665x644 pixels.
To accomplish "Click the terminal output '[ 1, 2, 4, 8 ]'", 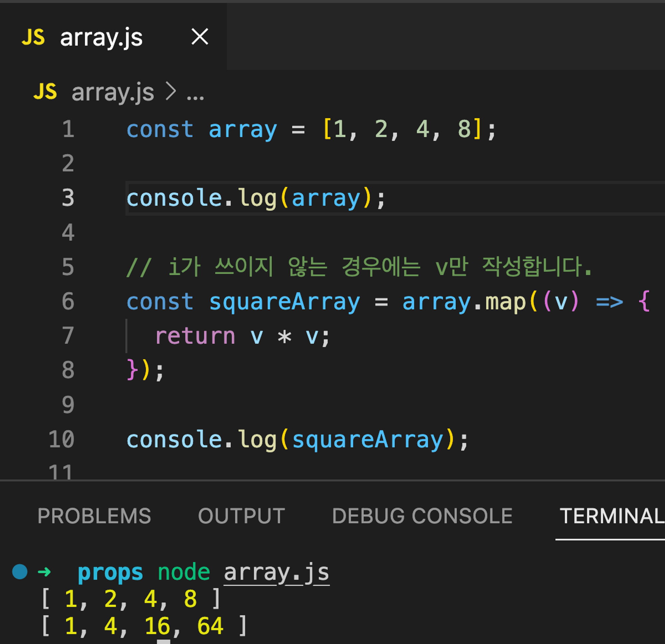I will pos(131,599).
